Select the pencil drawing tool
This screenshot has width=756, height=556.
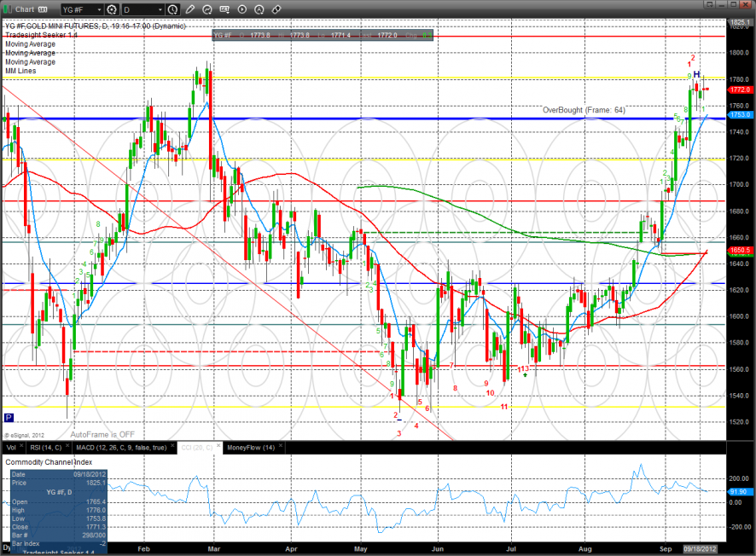190,9
